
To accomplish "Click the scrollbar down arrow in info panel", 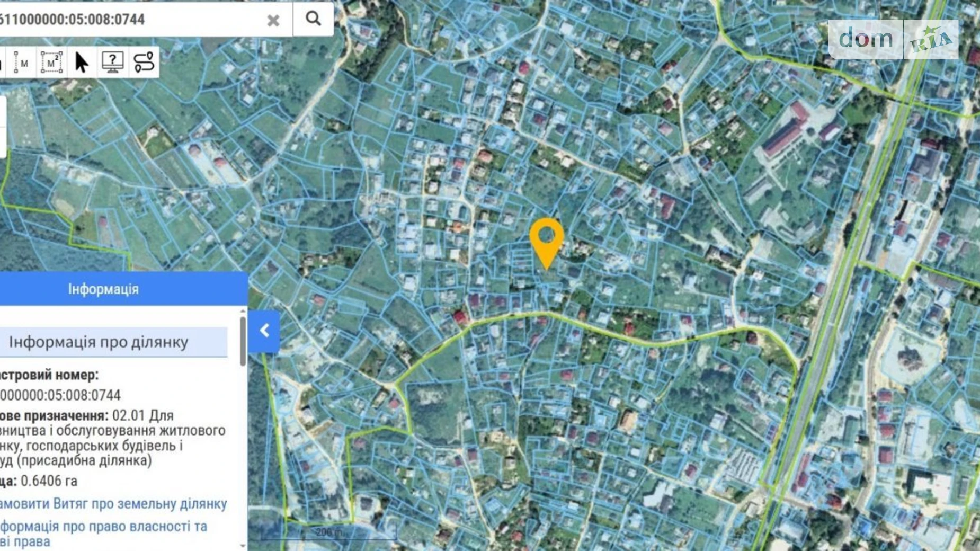I will (x=243, y=545).
